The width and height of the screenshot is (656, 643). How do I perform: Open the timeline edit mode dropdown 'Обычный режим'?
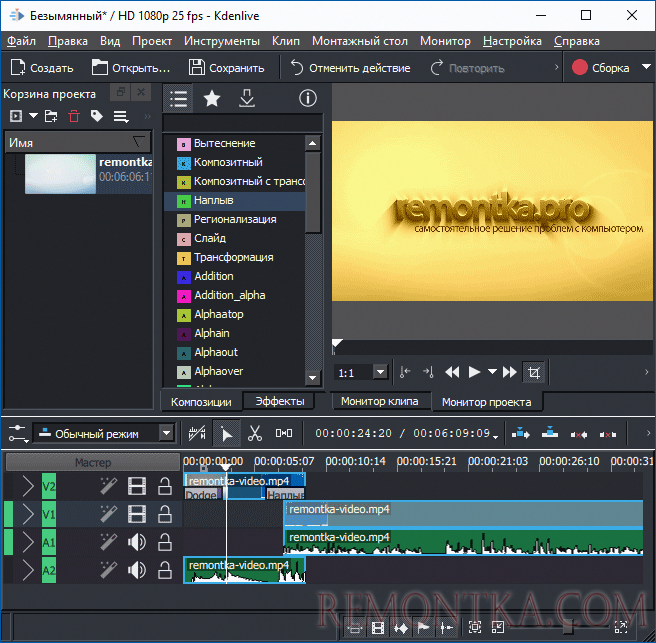pos(104,433)
